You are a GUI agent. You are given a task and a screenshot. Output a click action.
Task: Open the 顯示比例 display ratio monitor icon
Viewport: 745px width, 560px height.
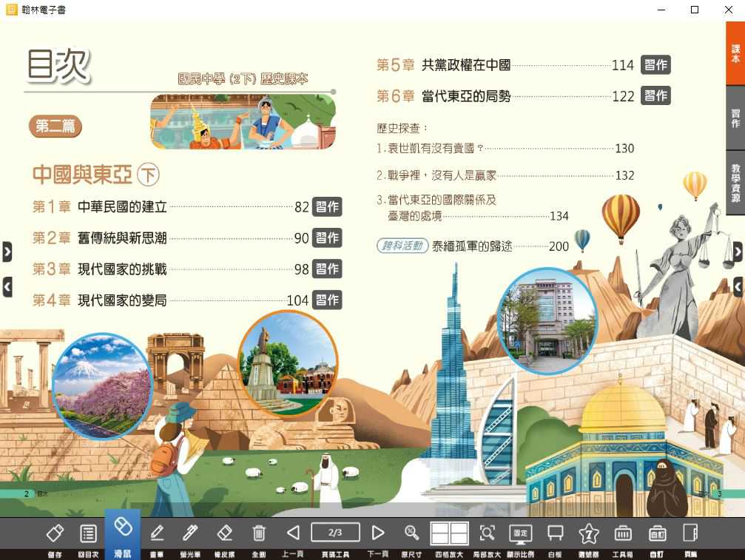tap(520, 534)
